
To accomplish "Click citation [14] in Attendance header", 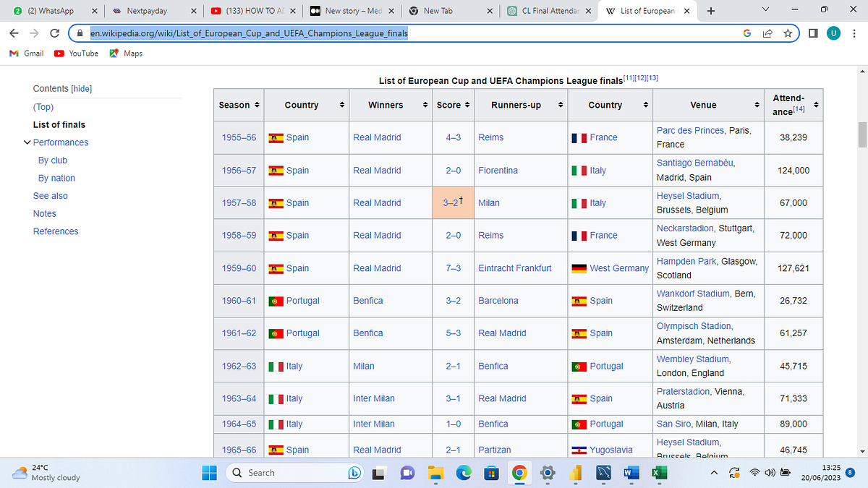I will (799, 110).
